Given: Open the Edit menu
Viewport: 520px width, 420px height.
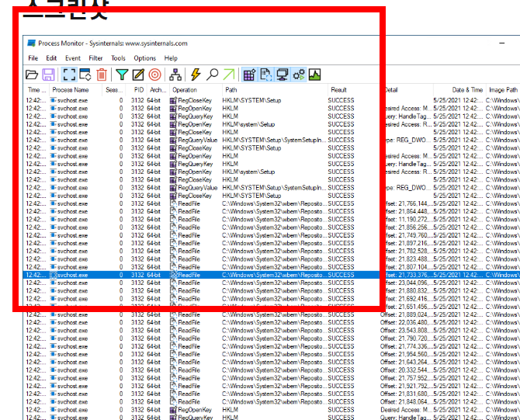Looking at the screenshot, I should point(51,58).
